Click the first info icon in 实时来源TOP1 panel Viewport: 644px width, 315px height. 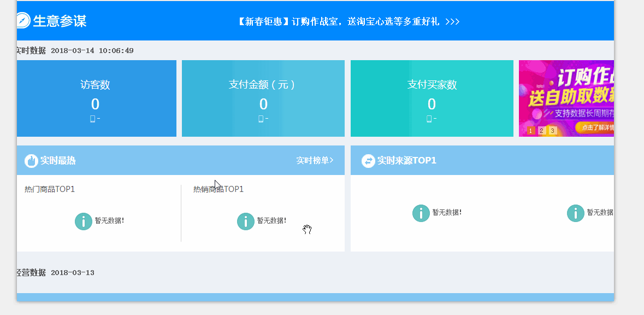click(x=421, y=213)
